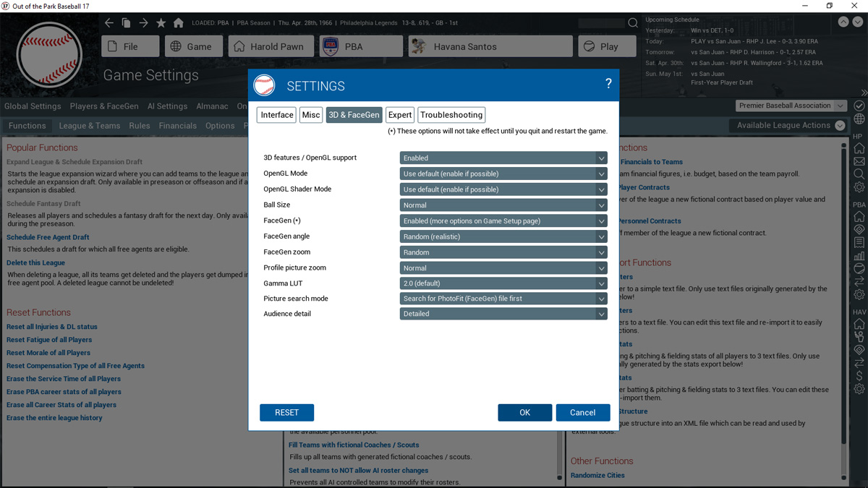
Task: Open the PBA gear settings icon
Action: pos(859,295)
